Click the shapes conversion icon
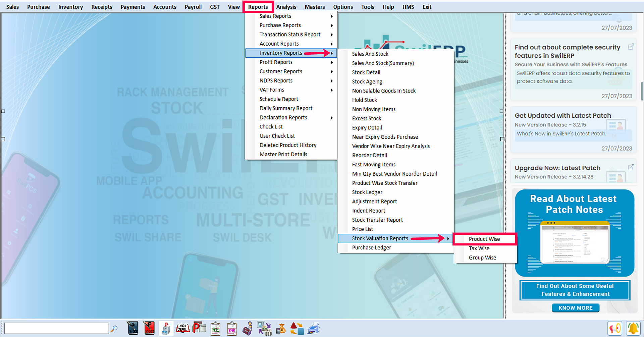The image size is (644, 337). 297,328
